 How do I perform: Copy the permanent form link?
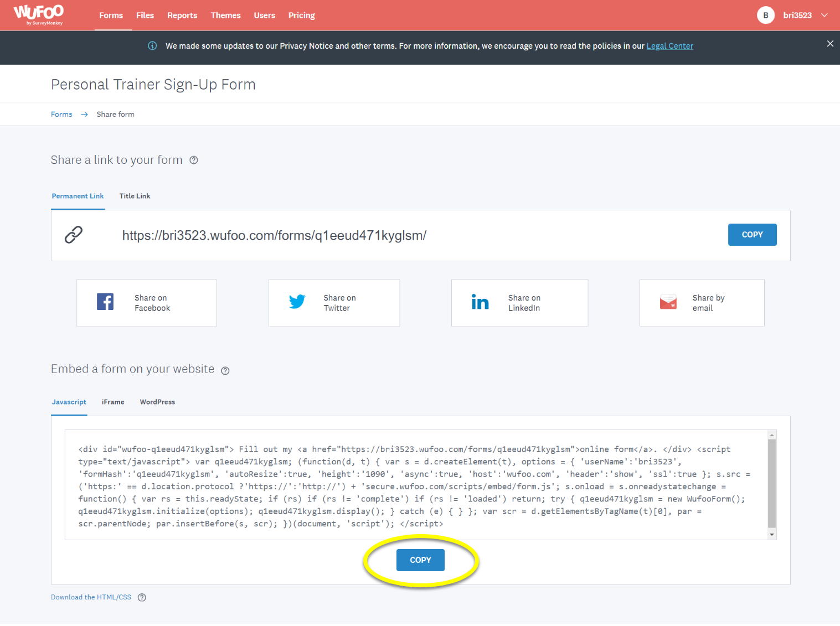[752, 235]
